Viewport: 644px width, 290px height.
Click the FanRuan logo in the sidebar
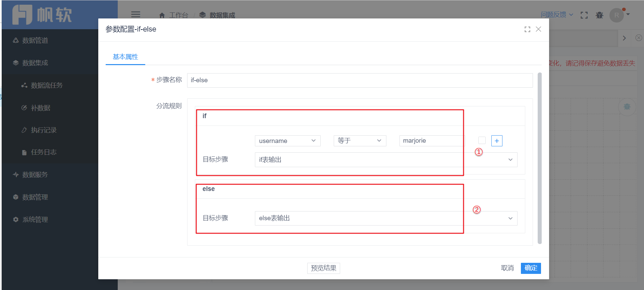click(42, 15)
